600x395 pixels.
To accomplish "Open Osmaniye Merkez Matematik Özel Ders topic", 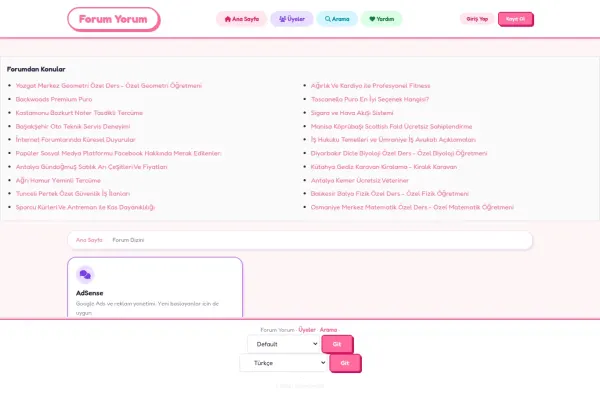I will point(412,207).
